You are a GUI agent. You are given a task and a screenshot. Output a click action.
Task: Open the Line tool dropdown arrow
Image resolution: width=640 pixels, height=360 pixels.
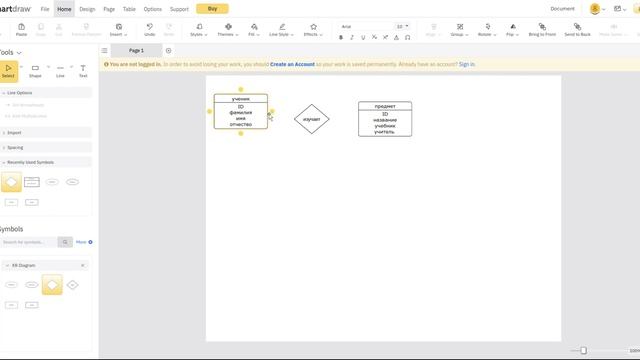tap(71, 67)
